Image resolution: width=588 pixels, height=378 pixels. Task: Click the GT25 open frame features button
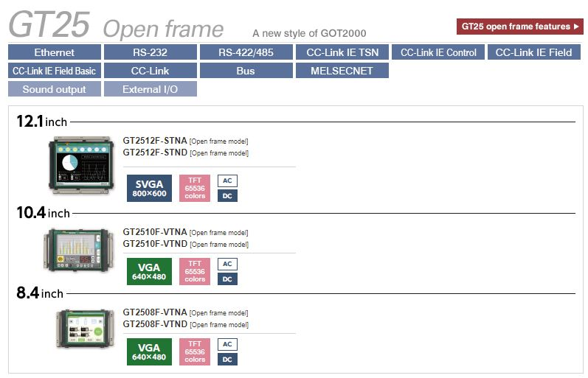(x=520, y=27)
